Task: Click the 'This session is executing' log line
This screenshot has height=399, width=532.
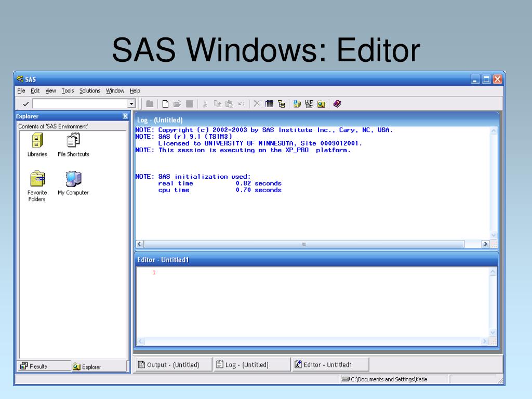Action: (243, 150)
